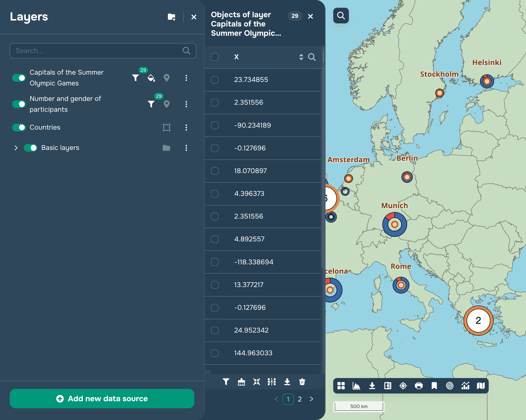Screen dimensions: 526x420
Task: Toggle off the Countries layer
Action: [x=19, y=127]
